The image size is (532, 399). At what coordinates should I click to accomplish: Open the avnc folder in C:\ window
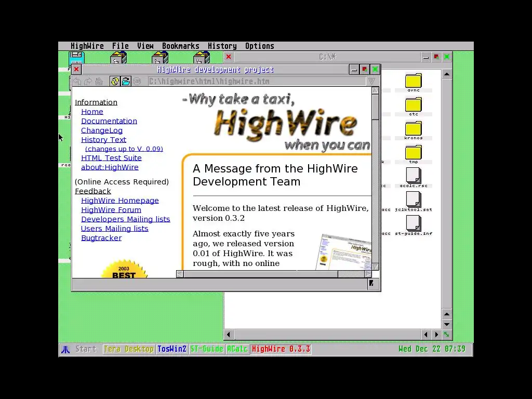tap(413, 83)
